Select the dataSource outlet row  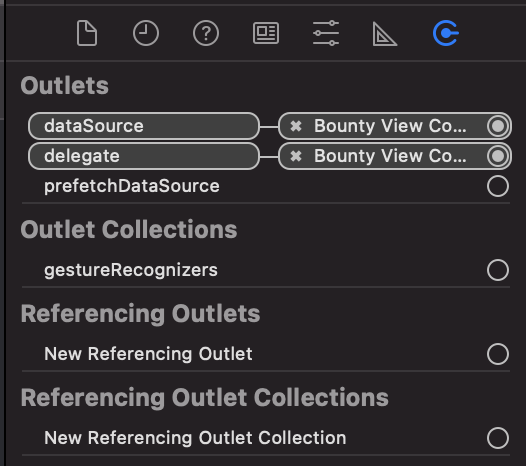pyautogui.click(x=144, y=126)
